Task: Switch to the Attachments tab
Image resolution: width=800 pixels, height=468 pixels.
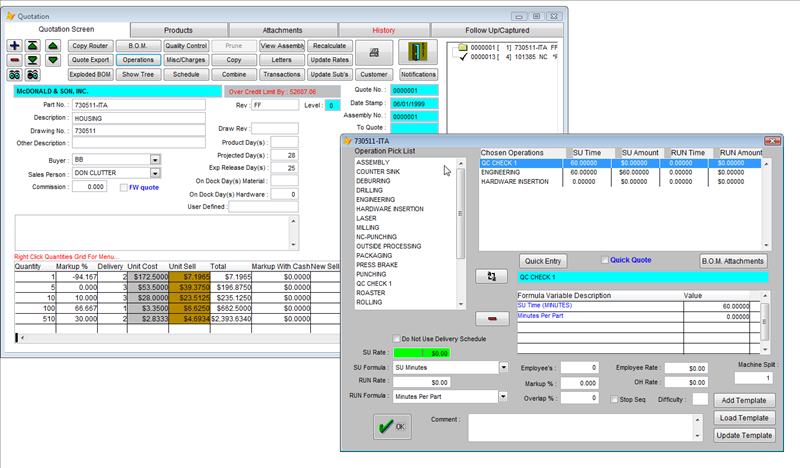Action: pos(282,31)
